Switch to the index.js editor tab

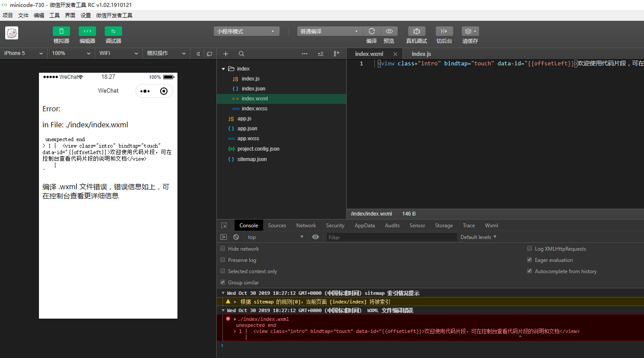pos(421,54)
